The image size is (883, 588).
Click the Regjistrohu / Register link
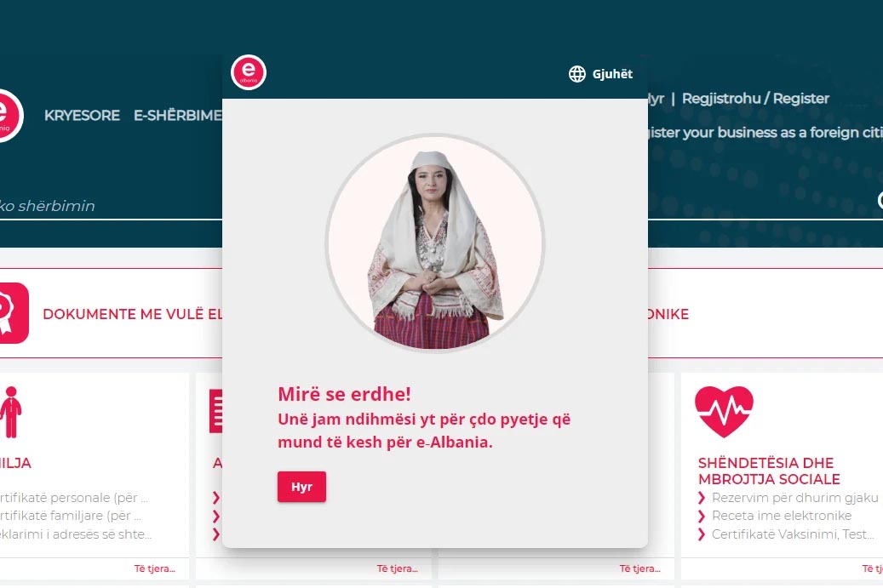[x=756, y=99]
